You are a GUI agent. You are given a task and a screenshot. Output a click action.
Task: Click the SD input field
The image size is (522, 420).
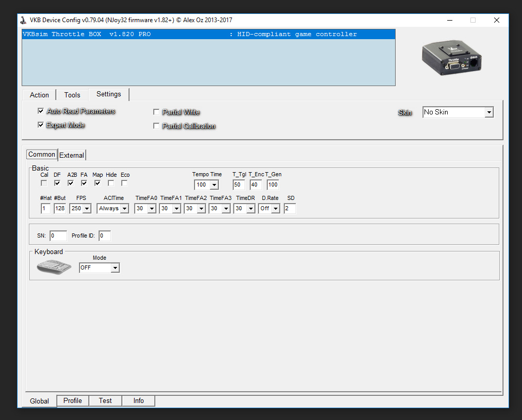coord(290,209)
